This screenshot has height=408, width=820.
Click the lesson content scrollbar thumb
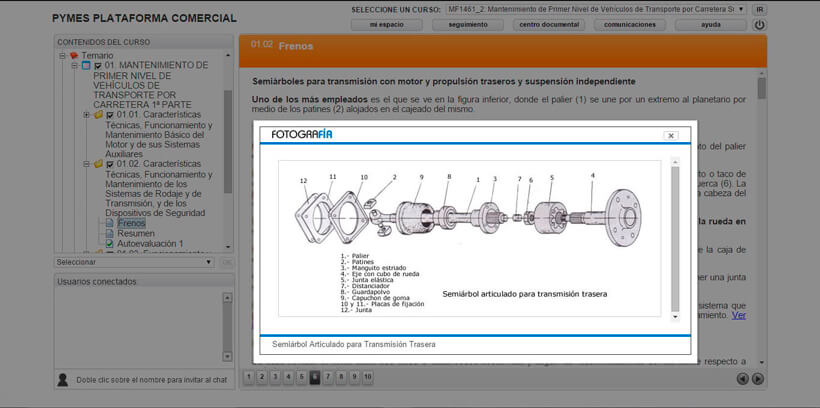(x=761, y=88)
